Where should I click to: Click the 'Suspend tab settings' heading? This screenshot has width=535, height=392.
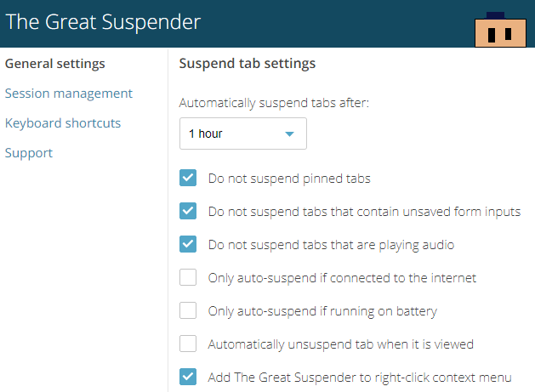tap(248, 64)
